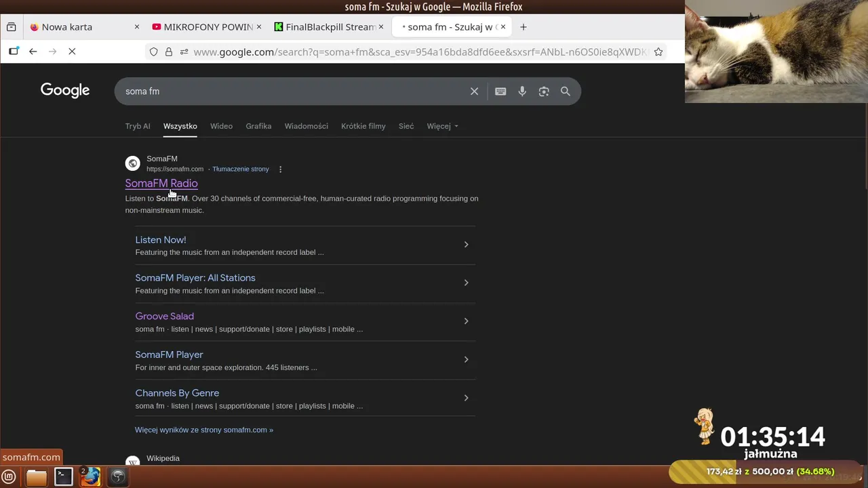Close the FinalBlackpill Stream tab

click(380, 27)
